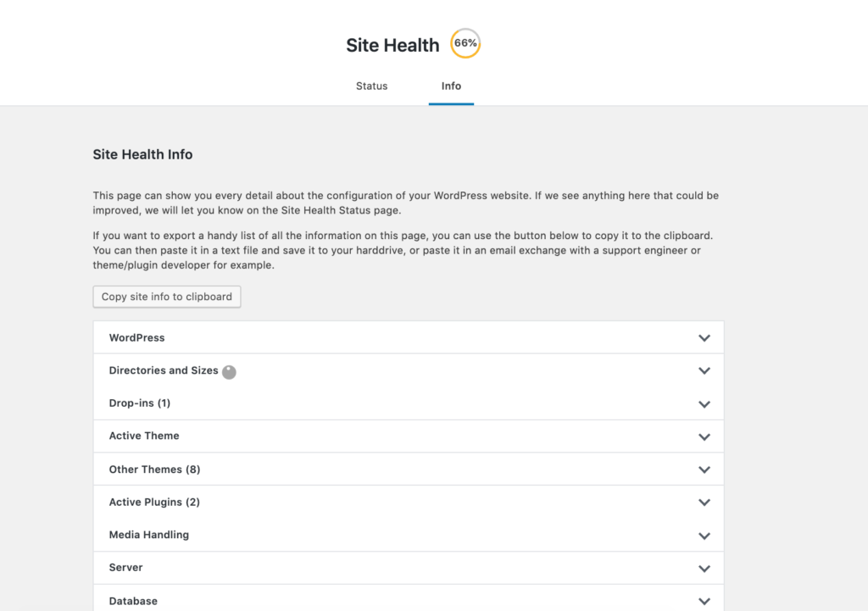Click the spinner icon beside Directories and Sizes
868x611 pixels.
[229, 372]
